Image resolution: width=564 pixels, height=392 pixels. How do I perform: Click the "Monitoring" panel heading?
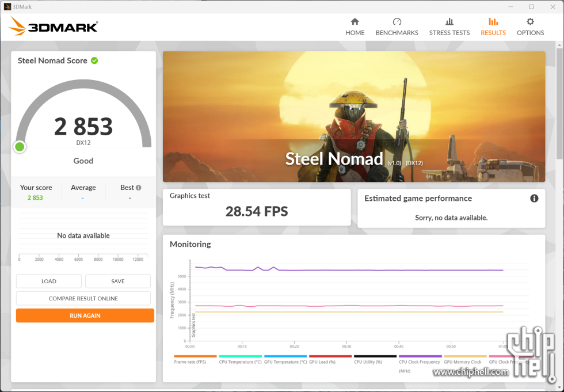click(x=190, y=244)
